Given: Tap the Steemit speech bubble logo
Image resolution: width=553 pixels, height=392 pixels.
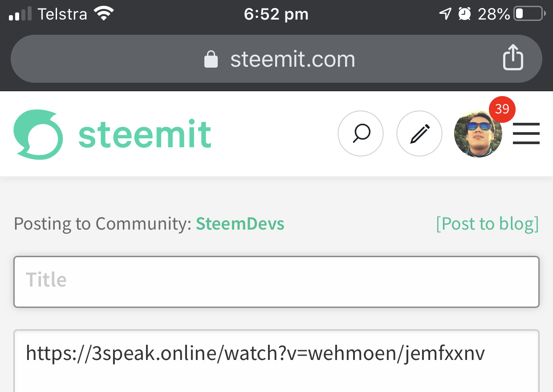Looking at the screenshot, I should tap(38, 134).
